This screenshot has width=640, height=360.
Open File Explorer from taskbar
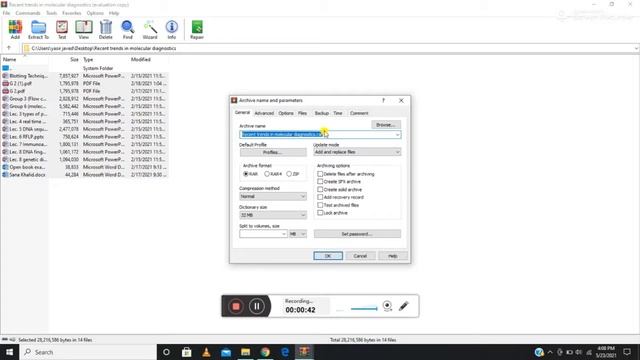coord(245,352)
